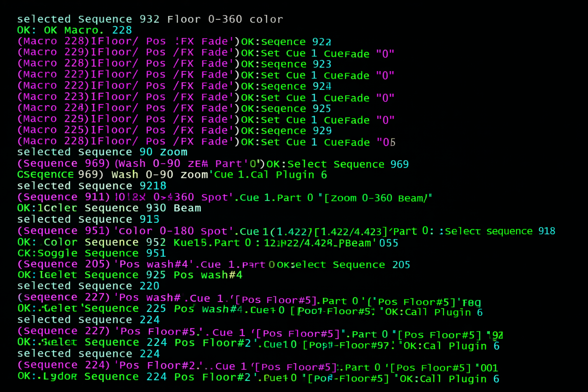Select the 'OK: OK Macro. 228' log line
Image resolution: width=588 pixels, height=392 pixels.
coord(75,30)
